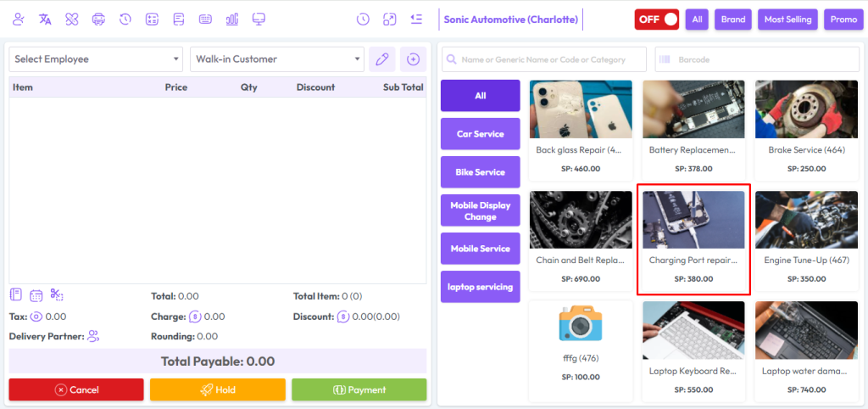Click the monitor display icon

tap(259, 20)
